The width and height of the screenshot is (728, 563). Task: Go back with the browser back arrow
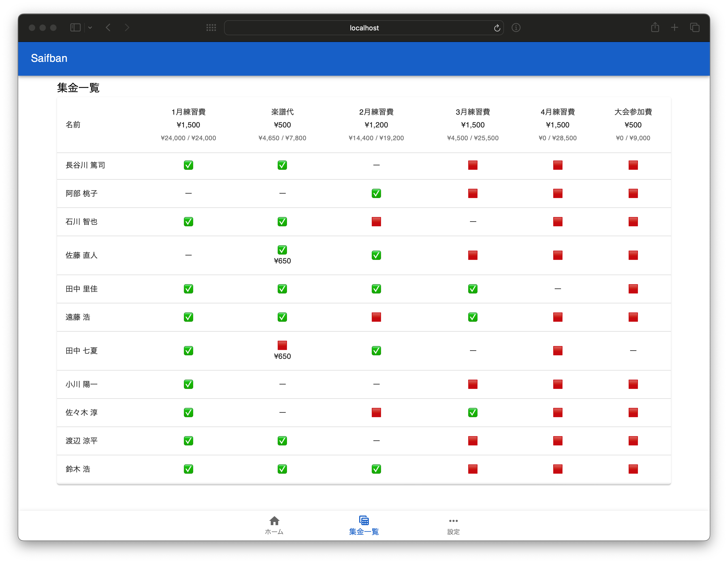pyautogui.click(x=108, y=28)
